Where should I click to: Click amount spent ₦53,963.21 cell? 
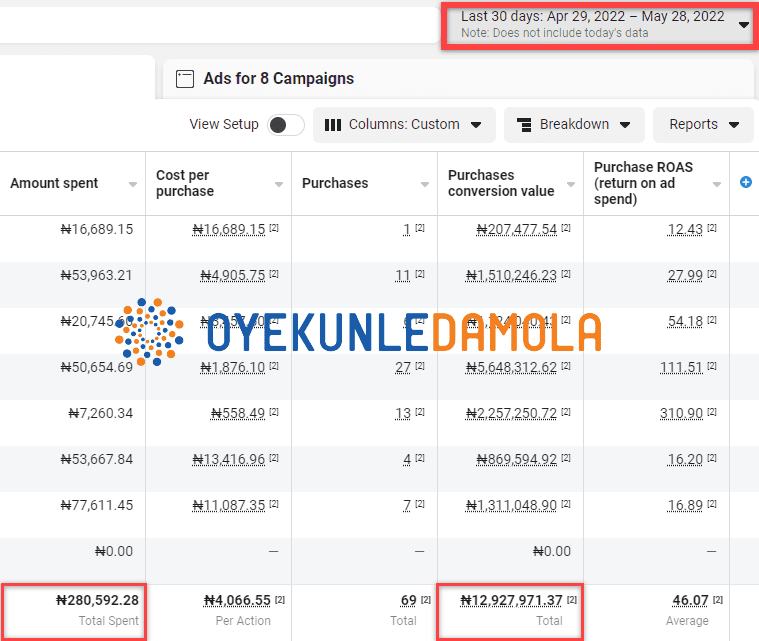click(97, 275)
